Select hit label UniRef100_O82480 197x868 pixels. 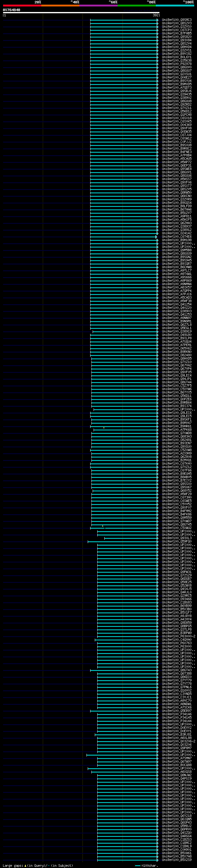tap(176, 355)
